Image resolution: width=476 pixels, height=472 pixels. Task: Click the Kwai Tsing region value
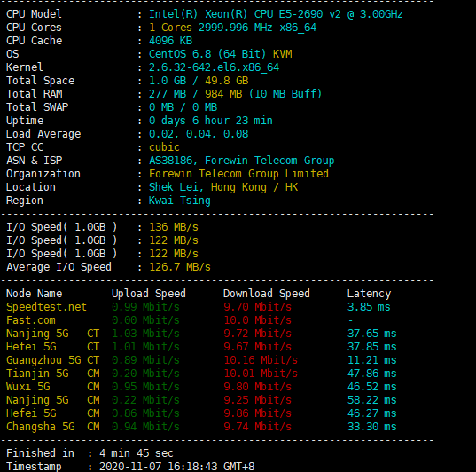point(179,201)
